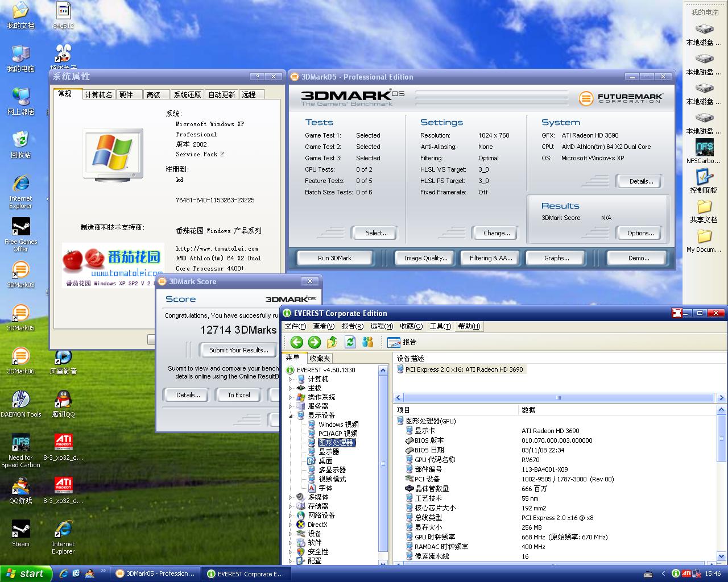Switch to the 收藏夹 favorites tab in EVEREST
Viewport: 728px width, 582px height.
(320, 358)
